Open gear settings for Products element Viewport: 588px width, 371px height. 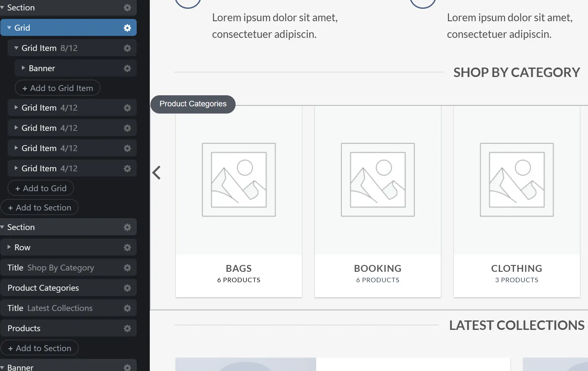[x=127, y=328]
